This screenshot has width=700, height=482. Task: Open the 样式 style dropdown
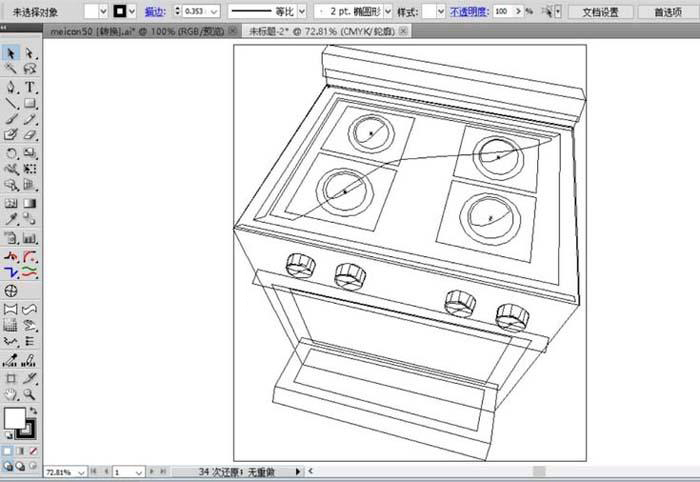[x=441, y=12]
